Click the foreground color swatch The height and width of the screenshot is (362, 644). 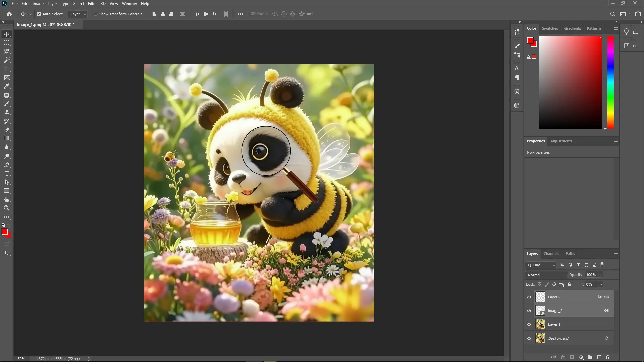(x=5, y=232)
